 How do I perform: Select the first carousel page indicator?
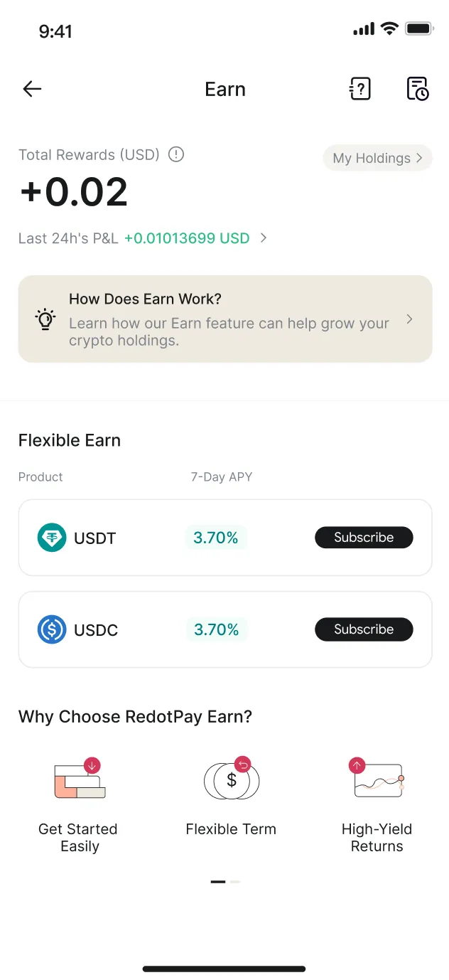[x=217, y=882]
